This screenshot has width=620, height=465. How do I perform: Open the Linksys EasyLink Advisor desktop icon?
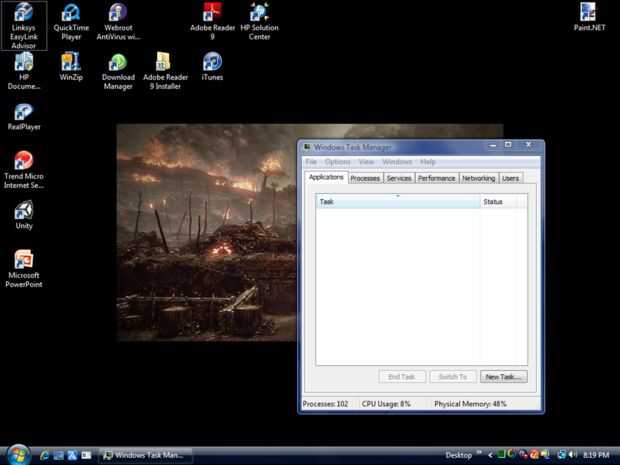(24, 26)
